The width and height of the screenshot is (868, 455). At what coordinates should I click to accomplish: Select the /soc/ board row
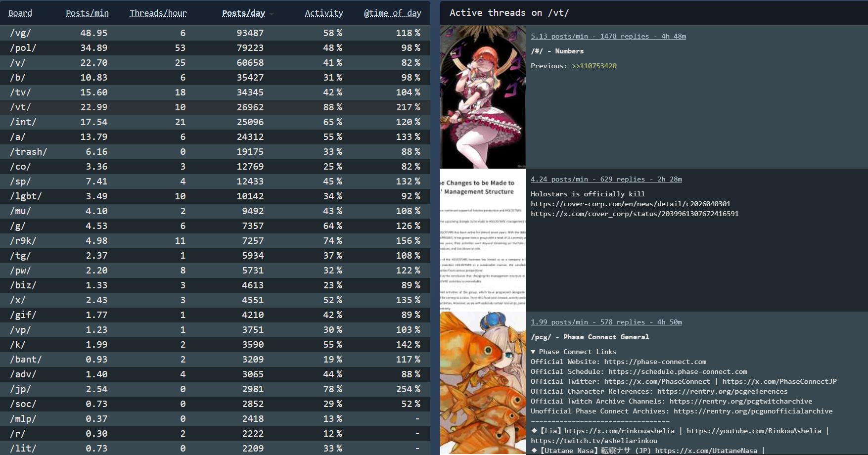(x=215, y=404)
